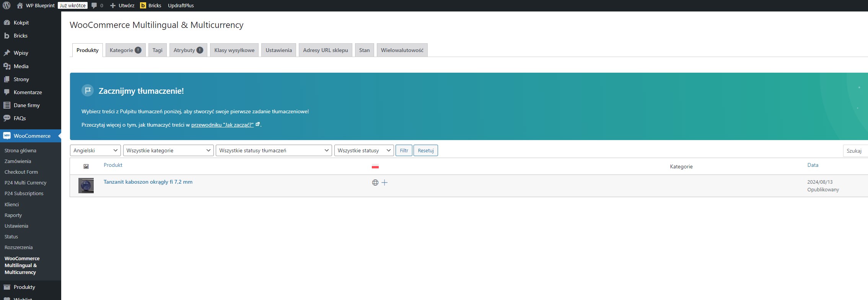Viewport: 868px width, 300px height.
Task: Click the WooCommerce logo icon in sidebar
Action: pyautogui.click(x=7, y=136)
